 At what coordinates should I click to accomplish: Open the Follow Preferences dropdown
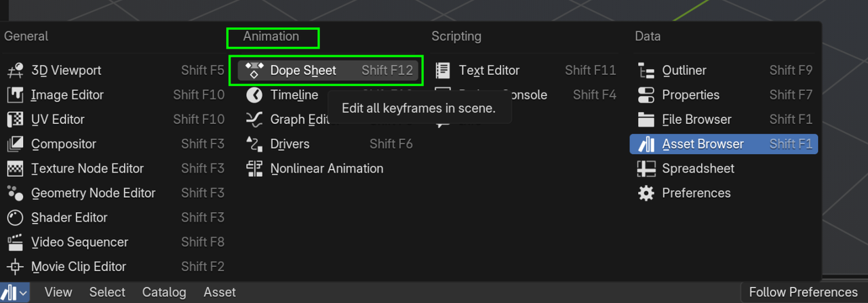[x=803, y=293]
